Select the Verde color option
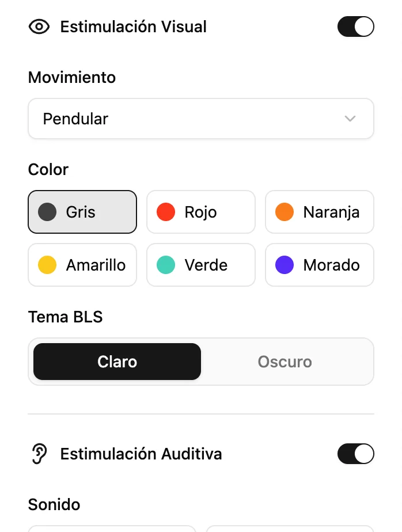 point(200,265)
